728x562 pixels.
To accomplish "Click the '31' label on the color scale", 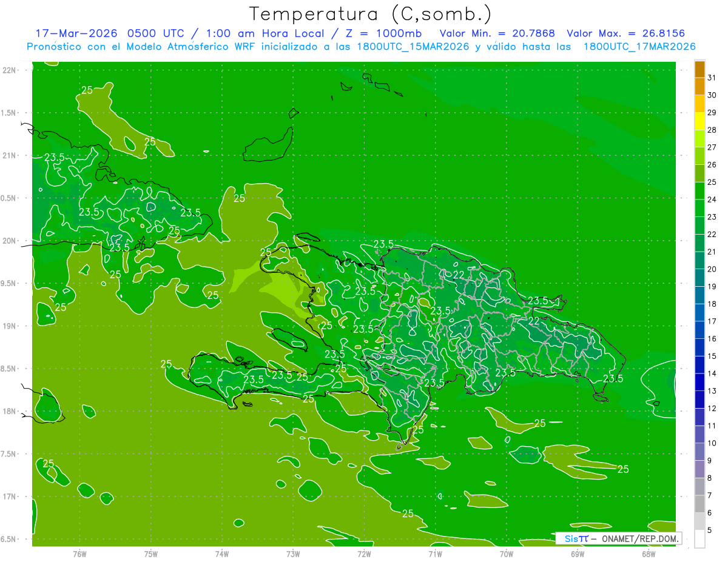I will click(712, 78).
